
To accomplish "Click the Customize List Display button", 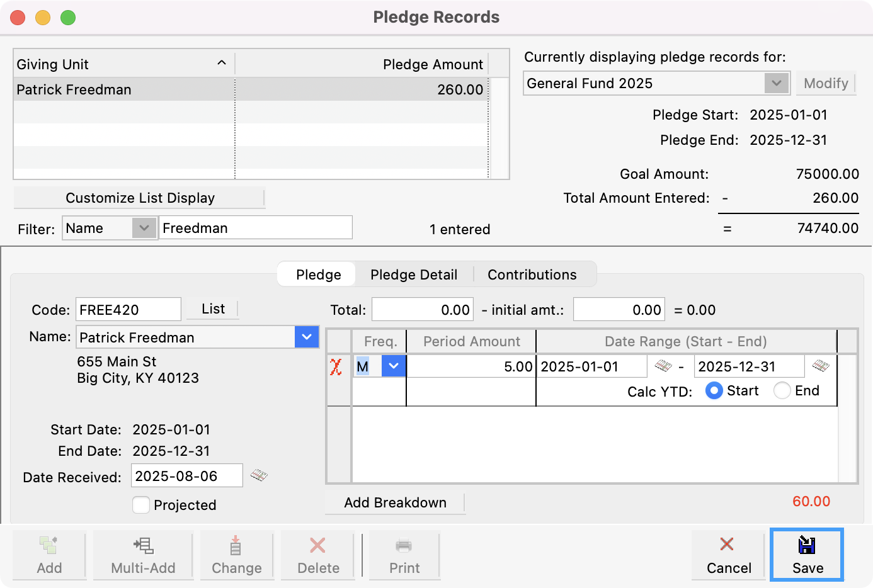I will (140, 198).
